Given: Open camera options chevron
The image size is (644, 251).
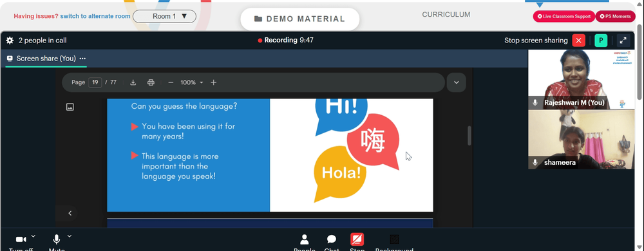Looking at the screenshot, I should [33, 236].
